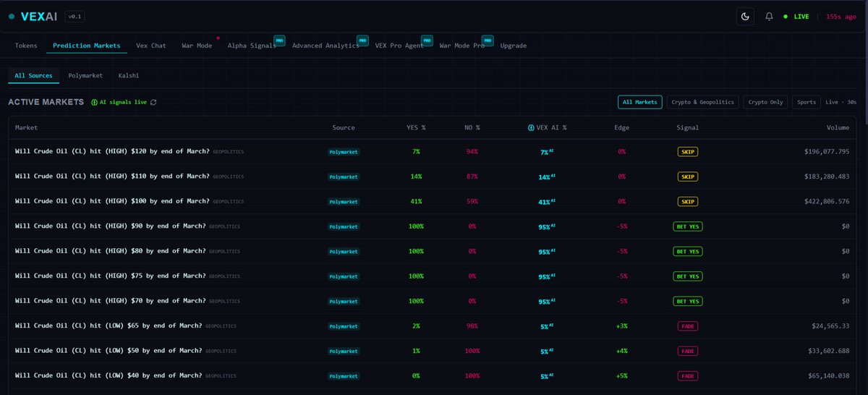868x395 pixels.
Task: Open the Crude Oil $80 HIGH market
Action: click(x=110, y=251)
